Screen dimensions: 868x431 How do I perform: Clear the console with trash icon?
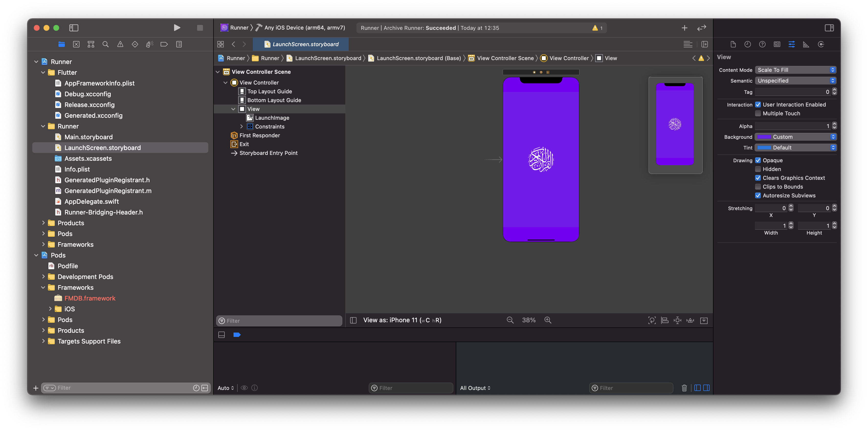click(684, 388)
